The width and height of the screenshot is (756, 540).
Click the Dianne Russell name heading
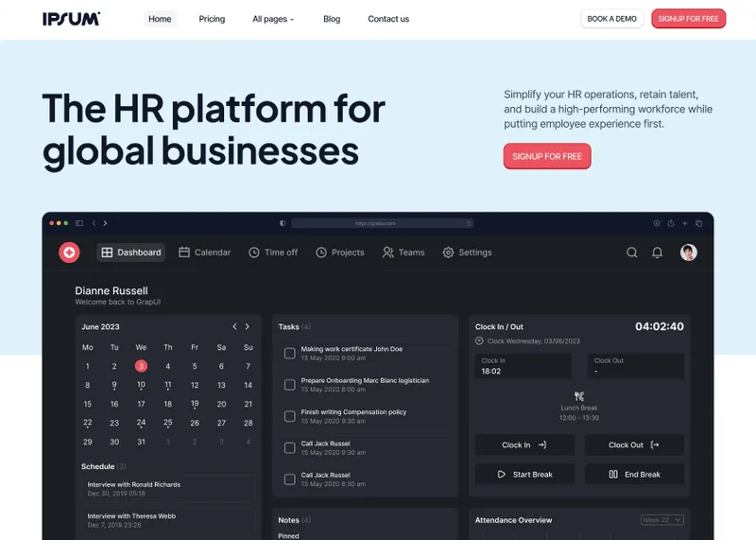tap(112, 290)
